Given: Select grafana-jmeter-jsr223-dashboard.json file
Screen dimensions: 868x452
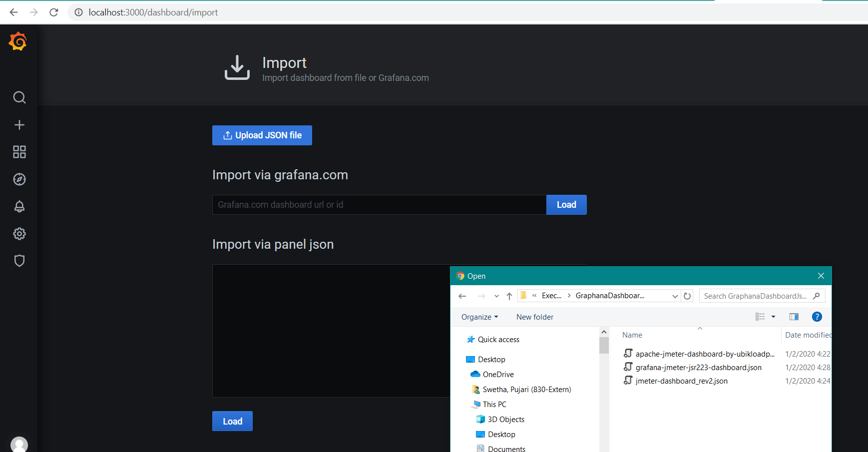Looking at the screenshot, I should click(698, 368).
